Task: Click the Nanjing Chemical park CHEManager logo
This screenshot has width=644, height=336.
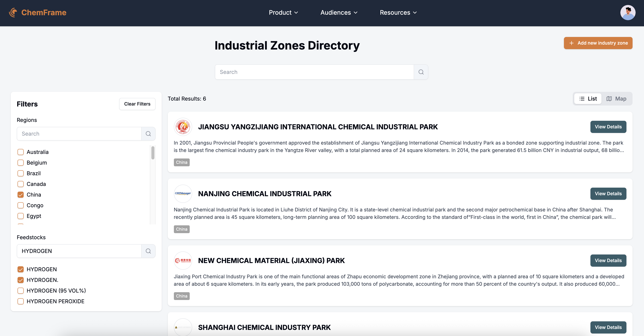Action: point(183,194)
